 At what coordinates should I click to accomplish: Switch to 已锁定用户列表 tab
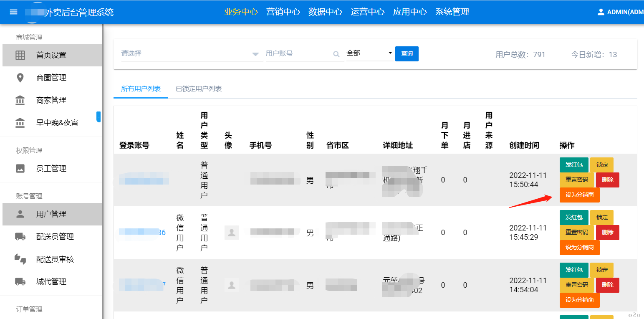pyautogui.click(x=199, y=89)
